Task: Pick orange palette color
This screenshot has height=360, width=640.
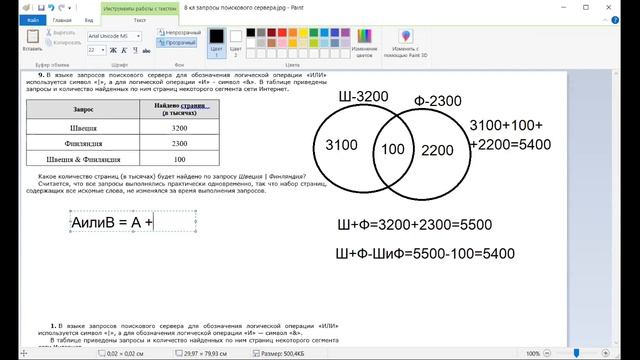Action: [293, 33]
